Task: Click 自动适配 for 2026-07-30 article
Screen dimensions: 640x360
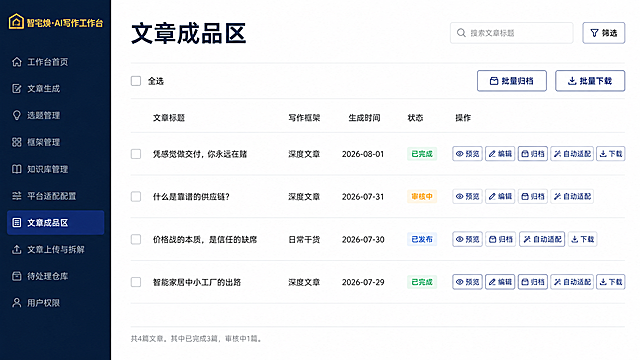Action: click(542, 239)
